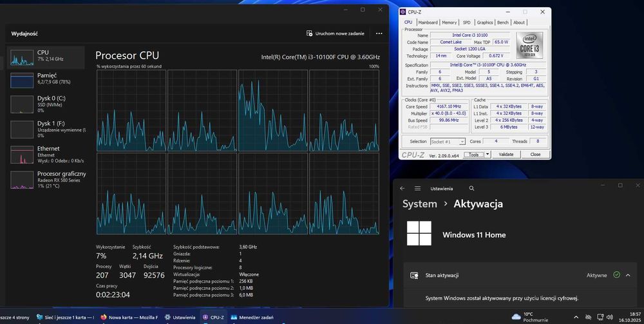Click the Wykorzystanie 7% value
Image resolution: width=644 pixels, height=324 pixels.
101,256
